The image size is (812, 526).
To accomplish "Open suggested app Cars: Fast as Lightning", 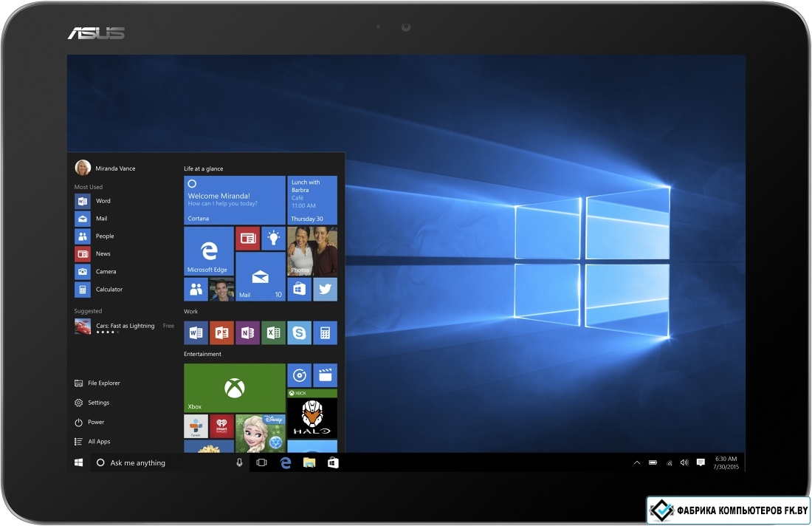I will coord(124,327).
